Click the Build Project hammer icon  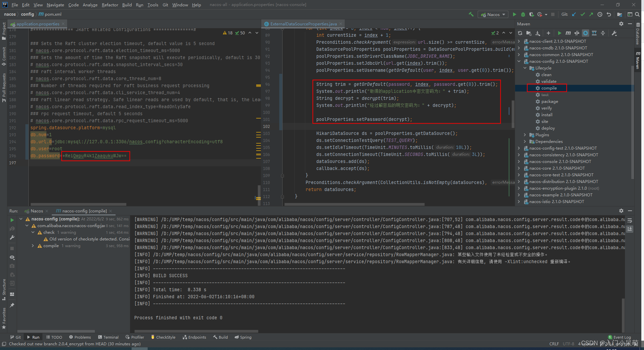click(x=471, y=14)
